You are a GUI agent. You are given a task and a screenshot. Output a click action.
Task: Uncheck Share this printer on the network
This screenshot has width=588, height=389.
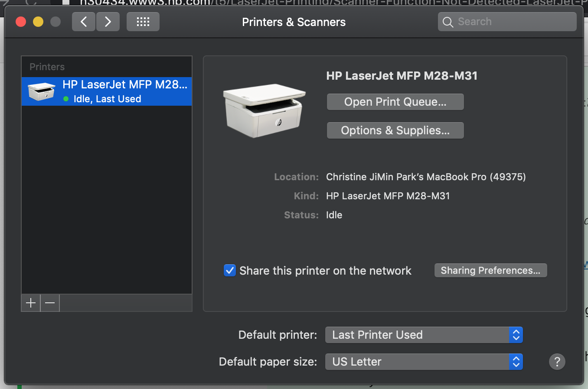(230, 270)
